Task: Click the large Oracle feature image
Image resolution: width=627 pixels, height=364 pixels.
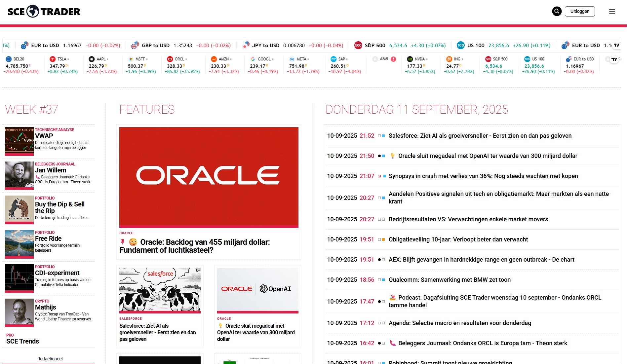Action: click(x=209, y=177)
